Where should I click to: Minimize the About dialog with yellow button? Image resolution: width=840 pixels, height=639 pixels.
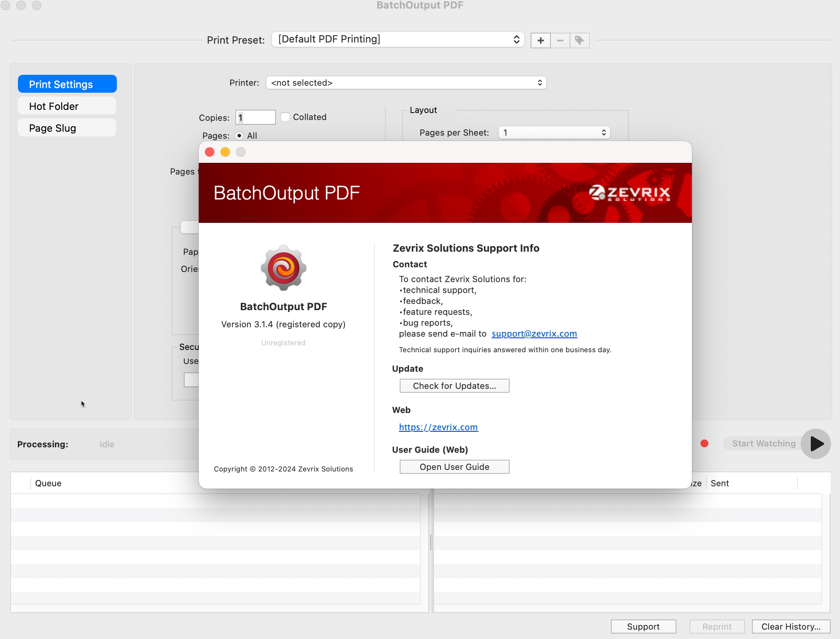[x=225, y=152]
